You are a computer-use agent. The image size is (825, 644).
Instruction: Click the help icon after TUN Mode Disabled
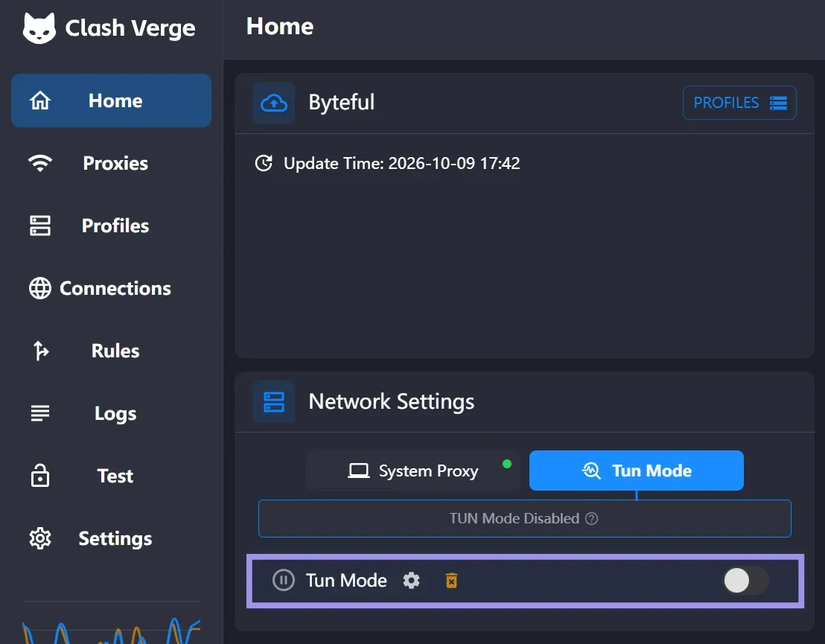[591, 519]
